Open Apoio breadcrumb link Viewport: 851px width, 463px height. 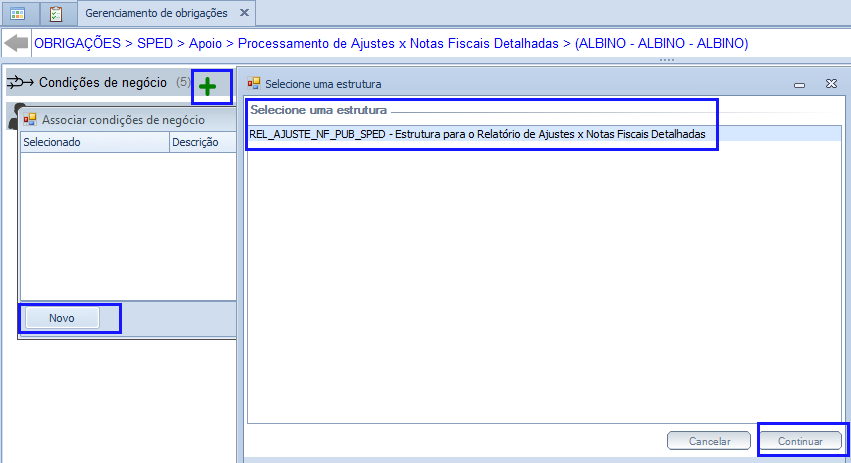205,43
